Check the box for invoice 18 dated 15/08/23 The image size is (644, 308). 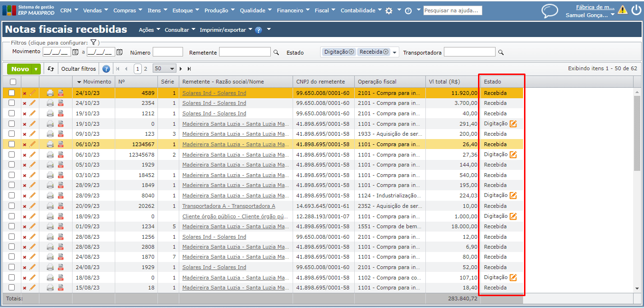pos(12,288)
